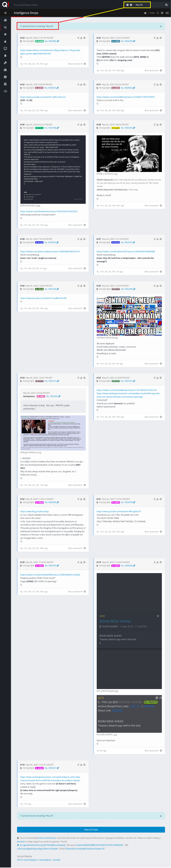Clear the search with the x icon
The image size is (171, 868).
tap(131, 5)
